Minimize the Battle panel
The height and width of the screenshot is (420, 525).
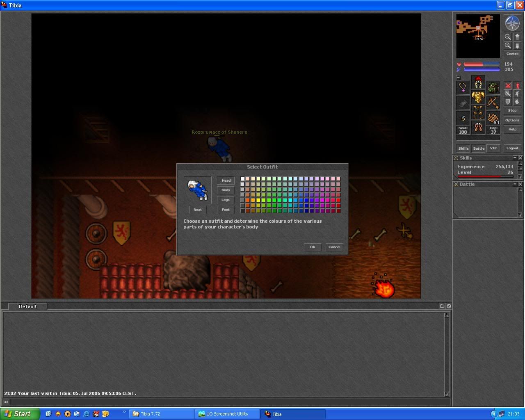coord(515,184)
